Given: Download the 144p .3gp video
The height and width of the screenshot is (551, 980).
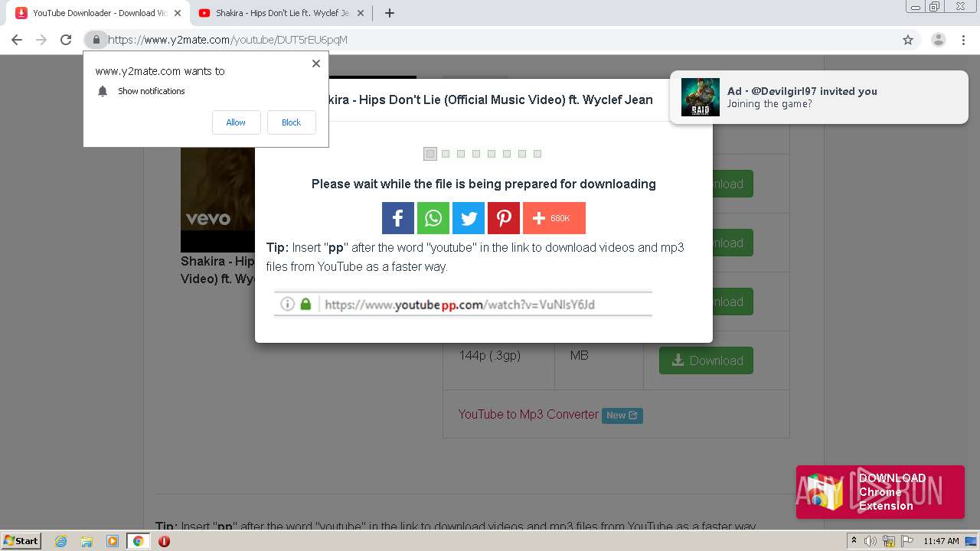Looking at the screenshot, I should (x=706, y=360).
